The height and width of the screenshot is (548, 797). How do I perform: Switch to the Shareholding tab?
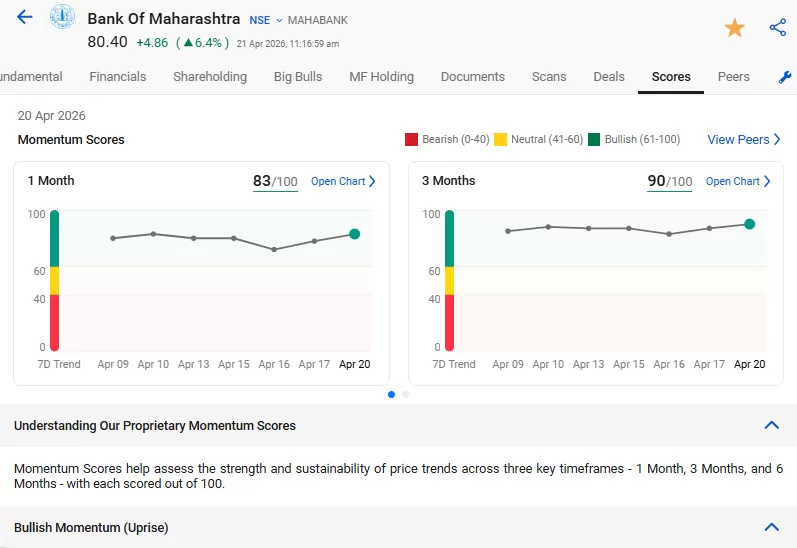pyautogui.click(x=210, y=77)
